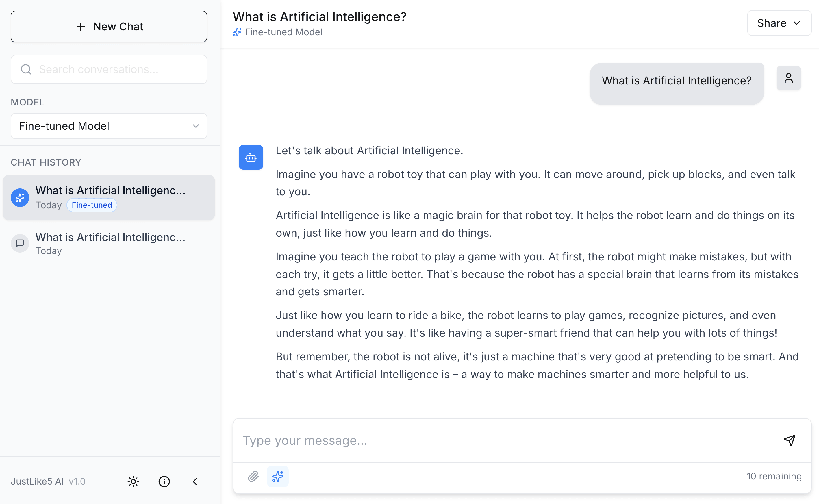Image resolution: width=819 pixels, height=504 pixels.
Task: Expand the Share dropdown menu
Action: [x=779, y=23]
